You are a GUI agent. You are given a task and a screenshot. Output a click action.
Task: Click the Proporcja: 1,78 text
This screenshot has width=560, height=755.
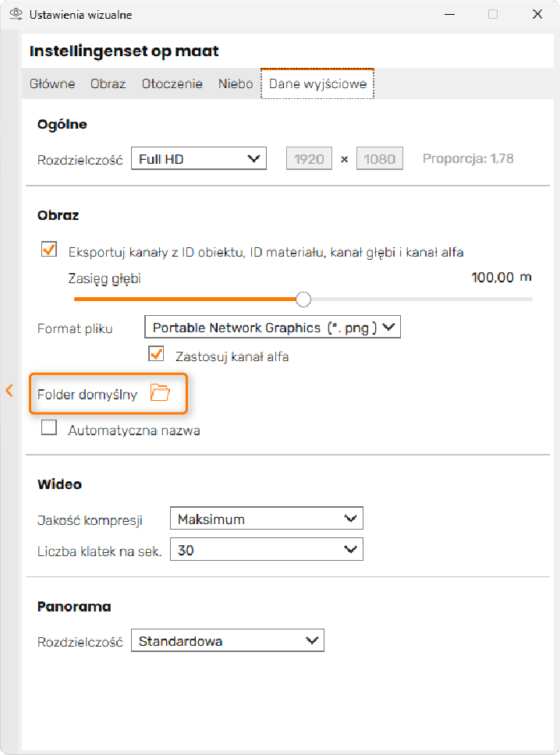tap(468, 158)
